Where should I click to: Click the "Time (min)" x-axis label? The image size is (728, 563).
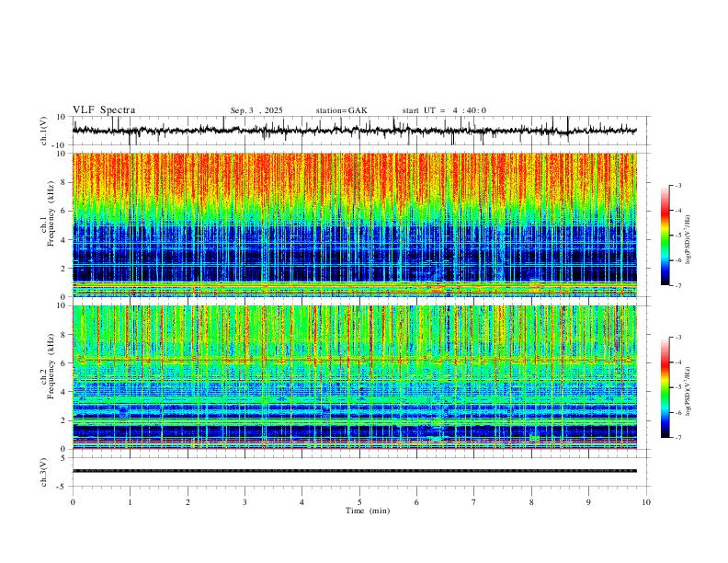[368, 511]
